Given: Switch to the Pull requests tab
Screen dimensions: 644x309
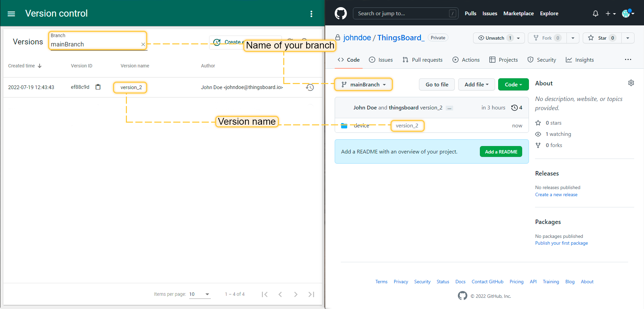Looking at the screenshot, I should [423, 60].
